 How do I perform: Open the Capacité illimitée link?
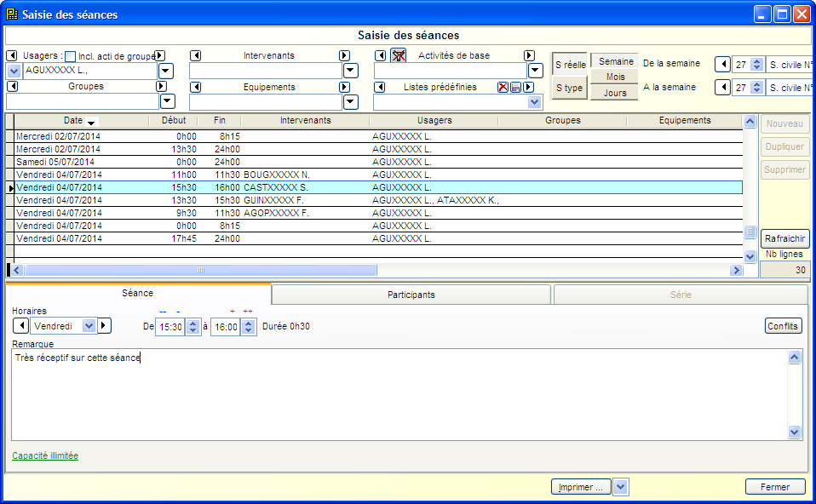45,455
